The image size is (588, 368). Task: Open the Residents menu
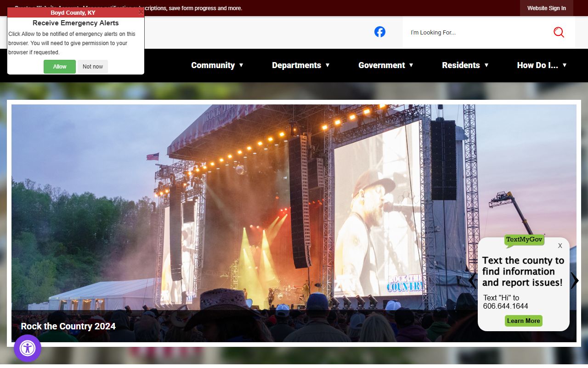tap(461, 65)
